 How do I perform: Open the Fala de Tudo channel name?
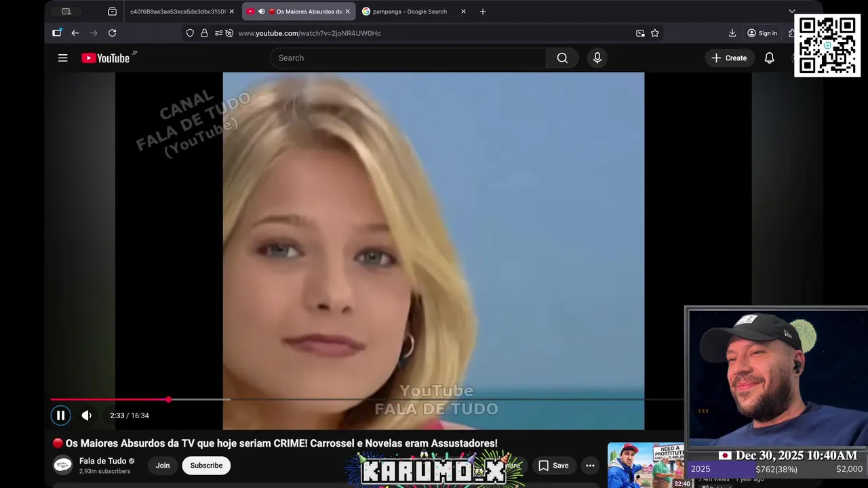[x=102, y=461]
